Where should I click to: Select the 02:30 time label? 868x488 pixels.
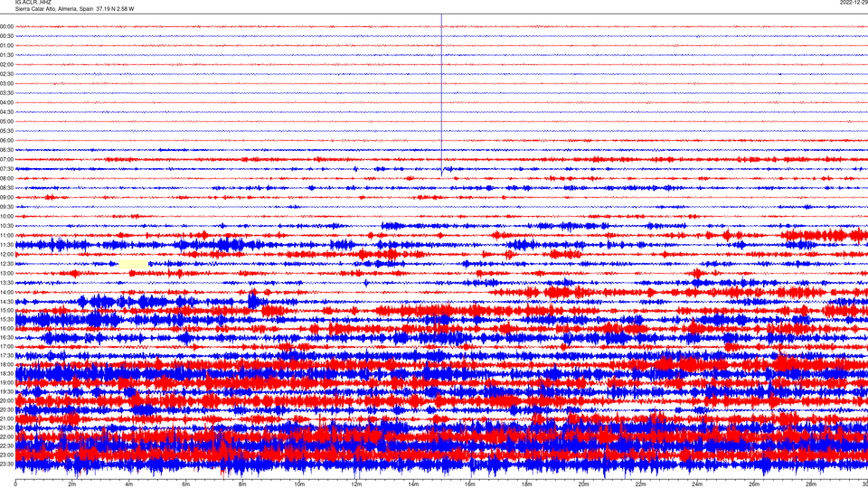click(x=7, y=73)
